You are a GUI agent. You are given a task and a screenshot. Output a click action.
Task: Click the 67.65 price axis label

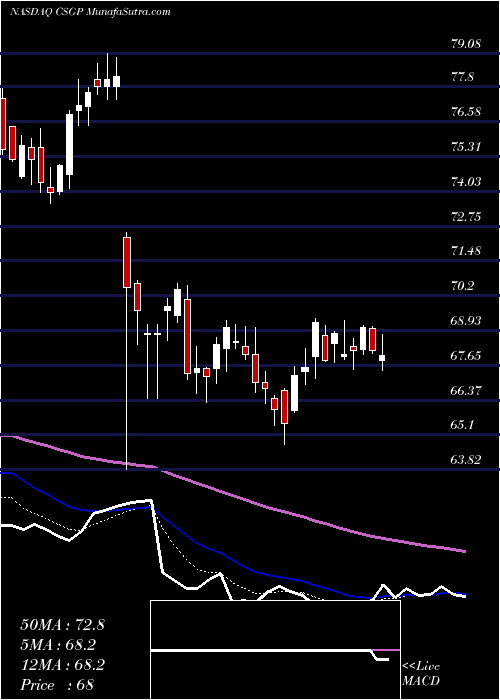point(465,355)
